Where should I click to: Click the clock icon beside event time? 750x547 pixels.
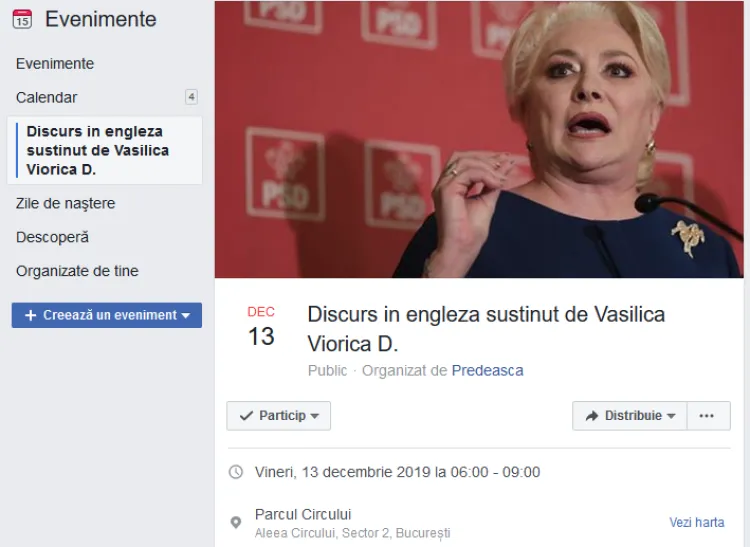tap(236, 472)
